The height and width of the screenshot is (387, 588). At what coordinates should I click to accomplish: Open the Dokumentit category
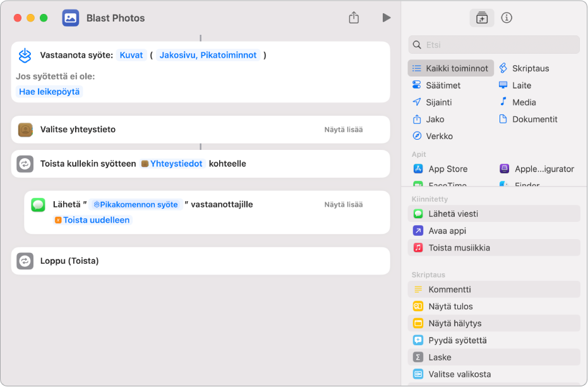click(534, 120)
